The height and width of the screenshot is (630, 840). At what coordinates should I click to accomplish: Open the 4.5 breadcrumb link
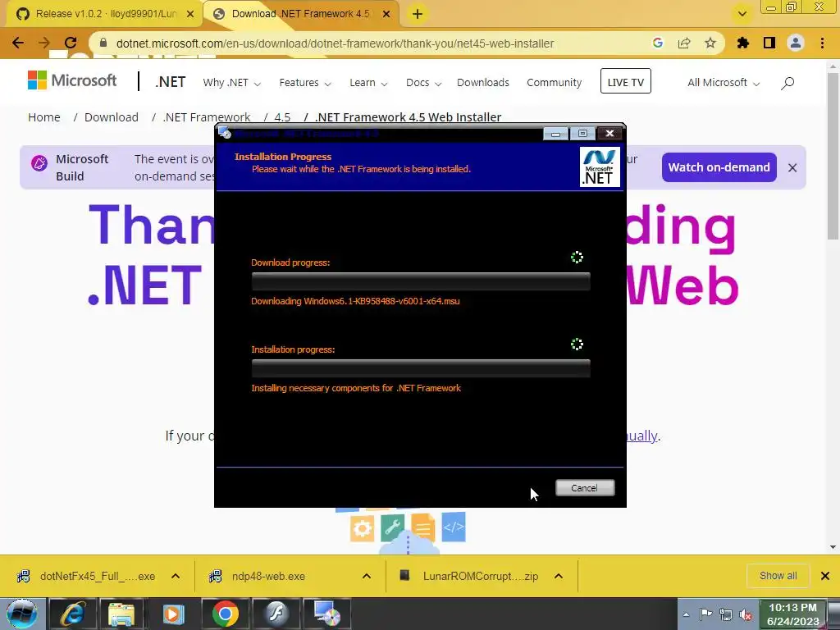pyautogui.click(x=282, y=117)
